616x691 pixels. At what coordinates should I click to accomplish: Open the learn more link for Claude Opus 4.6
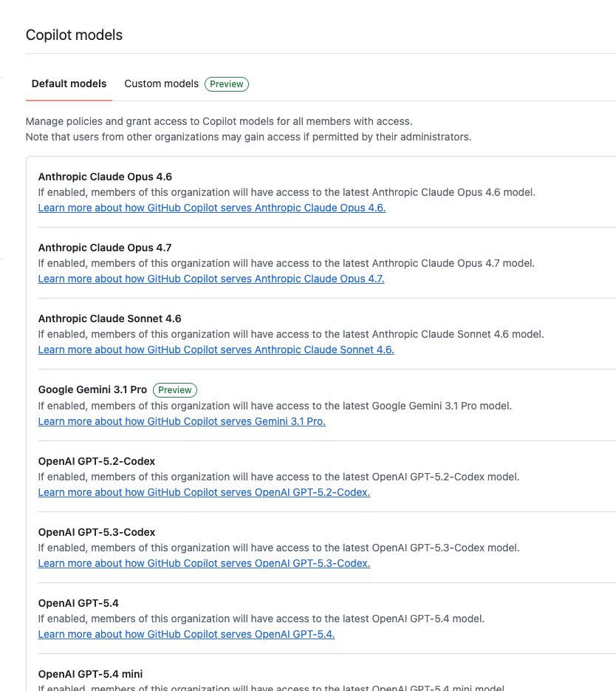(x=212, y=208)
